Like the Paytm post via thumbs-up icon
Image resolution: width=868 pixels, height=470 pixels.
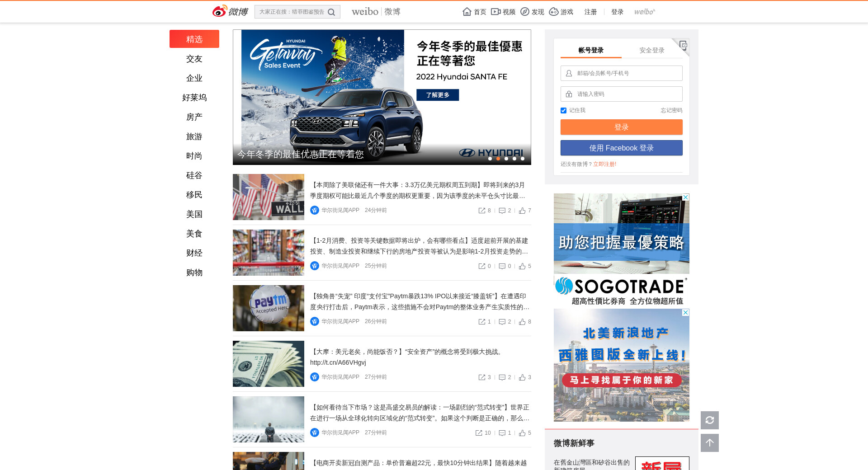tap(522, 322)
